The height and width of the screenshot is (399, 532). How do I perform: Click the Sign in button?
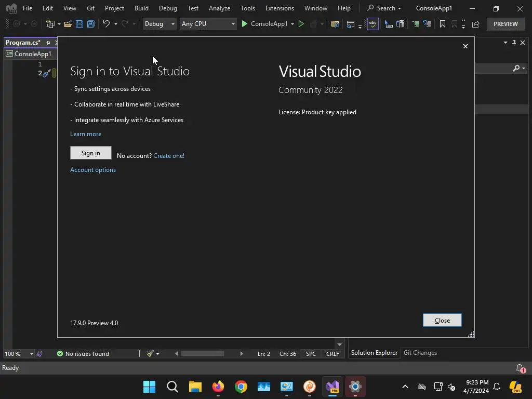pos(90,153)
